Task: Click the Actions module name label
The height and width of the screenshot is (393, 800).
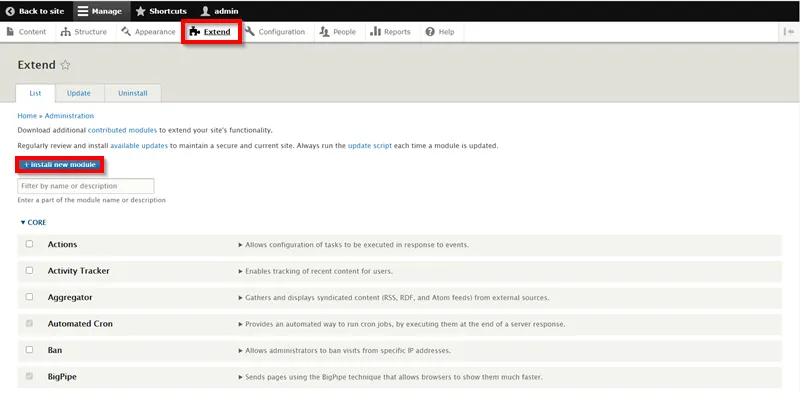Action: [x=62, y=244]
